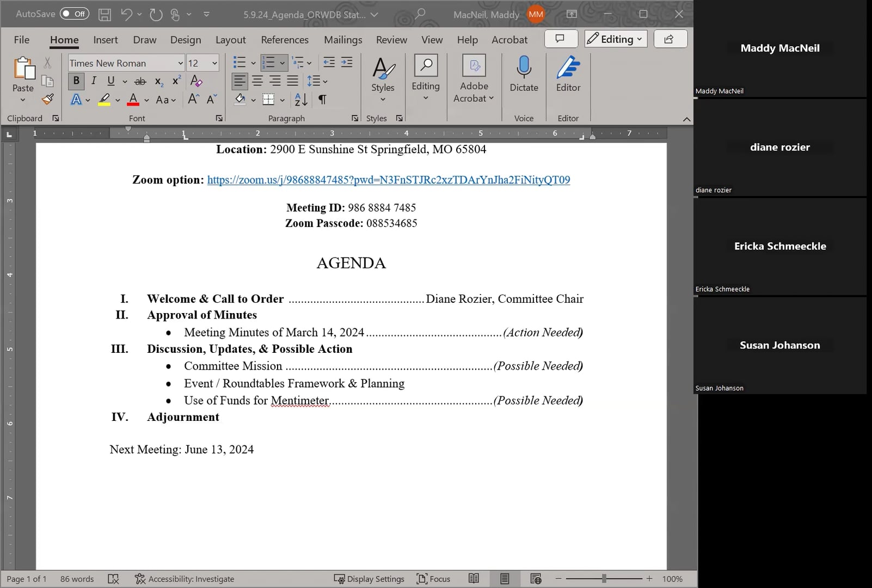Toggle bold formatting
This screenshot has width=872, height=588.
point(76,81)
